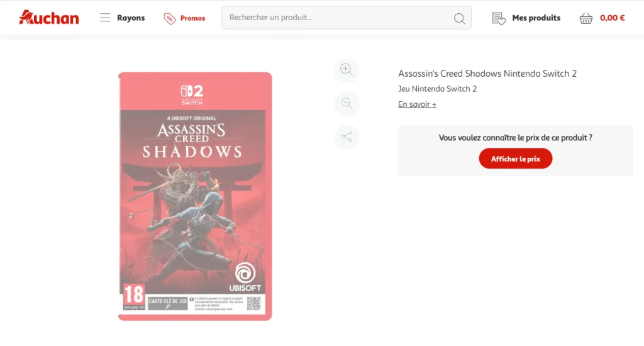The height and width of the screenshot is (346, 644).
Task: Share this product using the share icon
Action: pyautogui.click(x=347, y=137)
